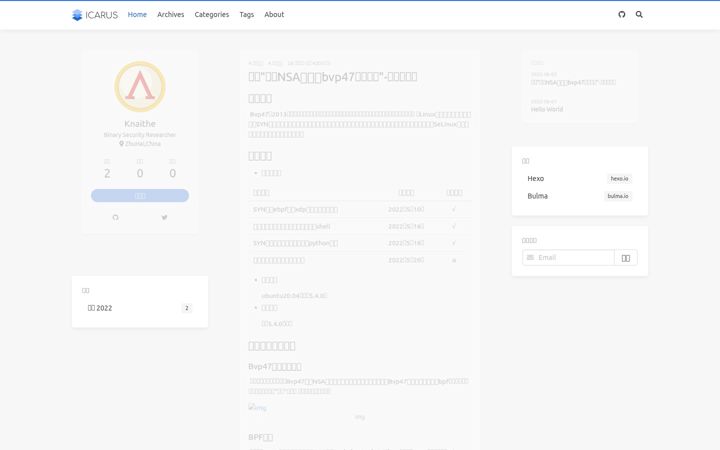The image size is (720, 450).
Task: Click the posts count 2 in profile
Action: pos(107,174)
